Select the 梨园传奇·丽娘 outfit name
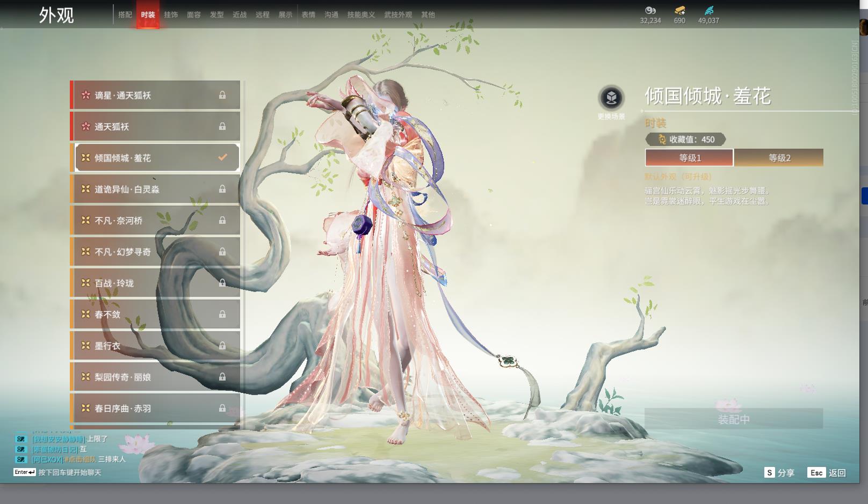868x504 pixels. pos(123,377)
